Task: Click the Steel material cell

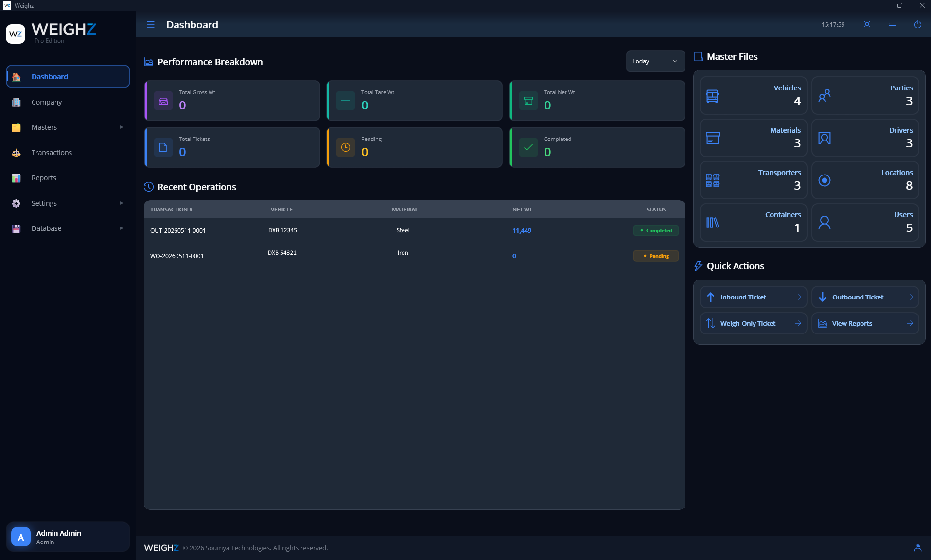Action: coord(403,230)
